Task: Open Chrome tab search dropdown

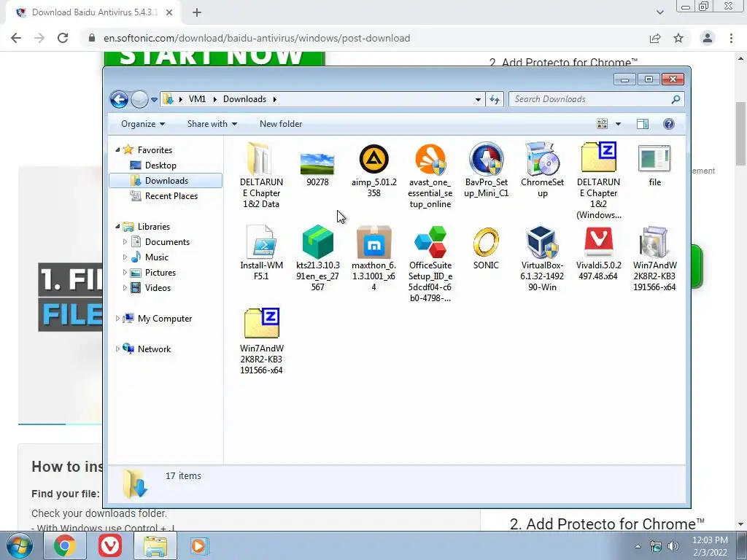Action: [659, 12]
